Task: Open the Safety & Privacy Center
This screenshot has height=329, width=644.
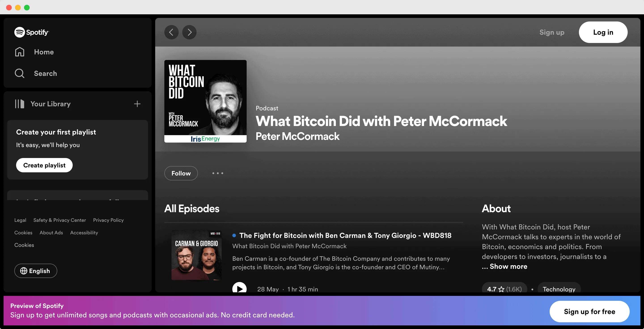Action: 59,220
